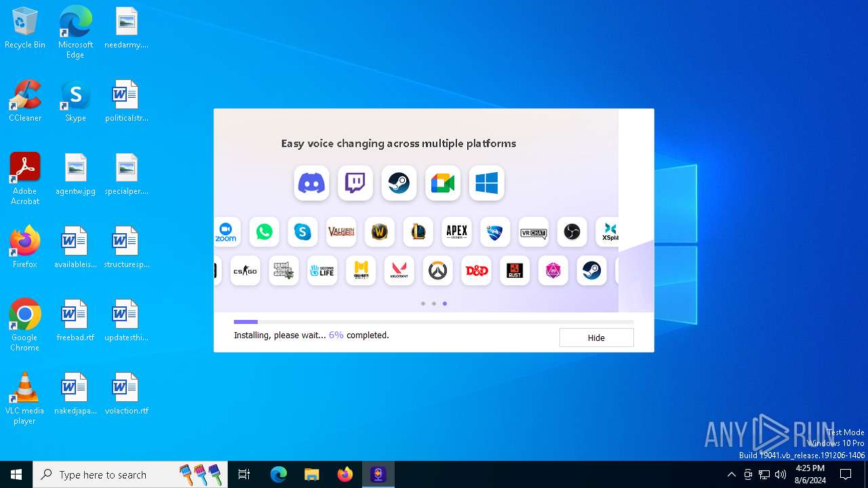Image resolution: width=868 pixels, height=488 pixels.
Task: Click the Valorant icon
Action: 399,271
